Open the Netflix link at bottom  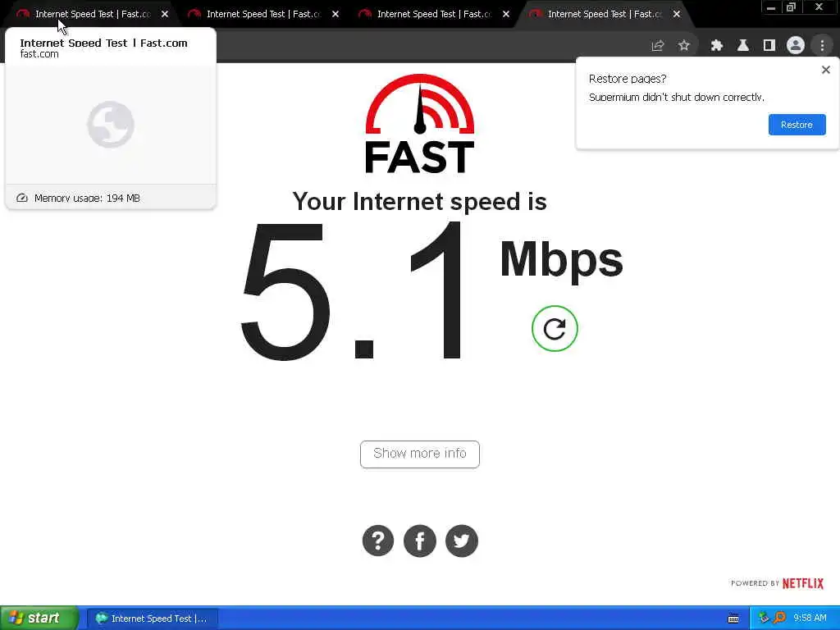click(x=802, y=583)
